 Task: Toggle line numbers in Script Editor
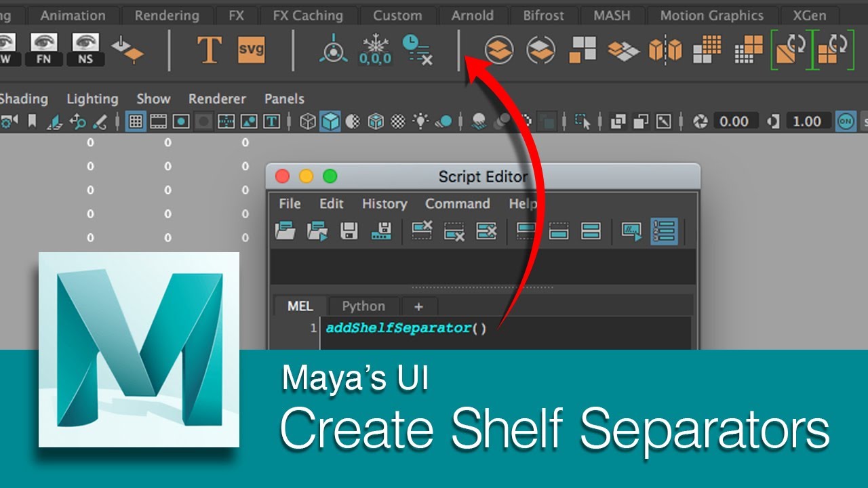(664, 231)
